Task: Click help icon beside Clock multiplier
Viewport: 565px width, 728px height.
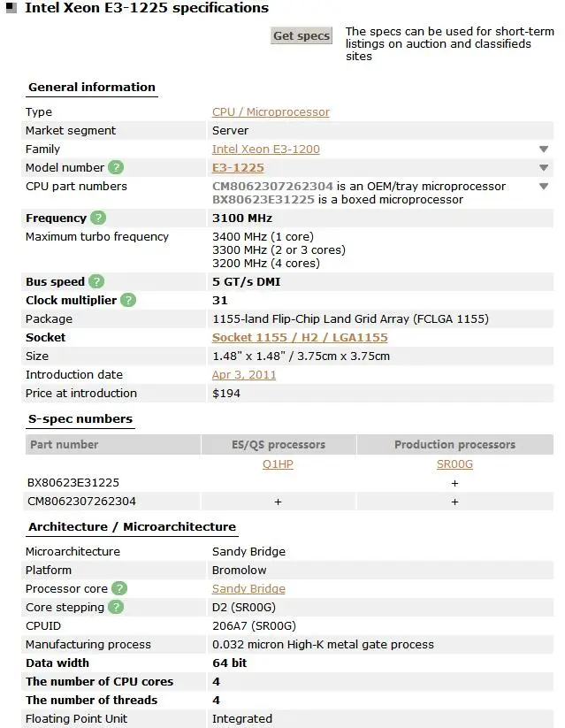Action: (x=128, y=300)
